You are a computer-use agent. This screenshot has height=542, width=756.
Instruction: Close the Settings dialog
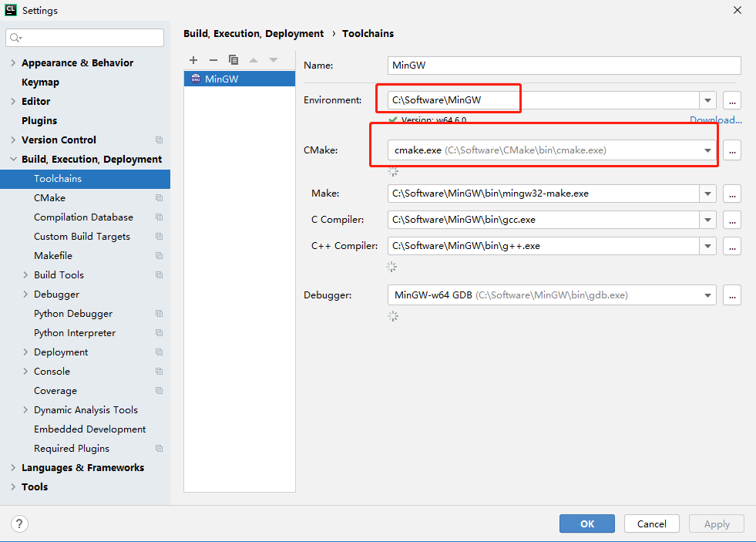coord(738,10)
